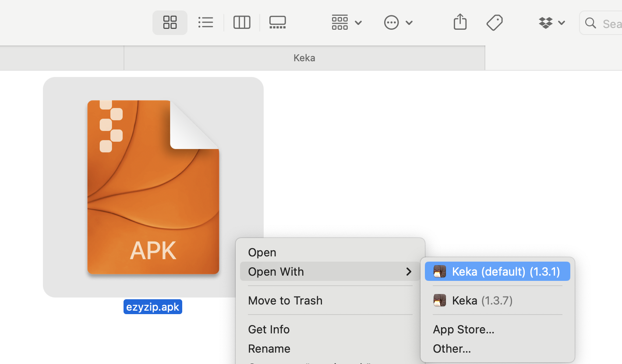Switch to gallery view
This screenshot has height=364, width=622.
click(277, 22)
